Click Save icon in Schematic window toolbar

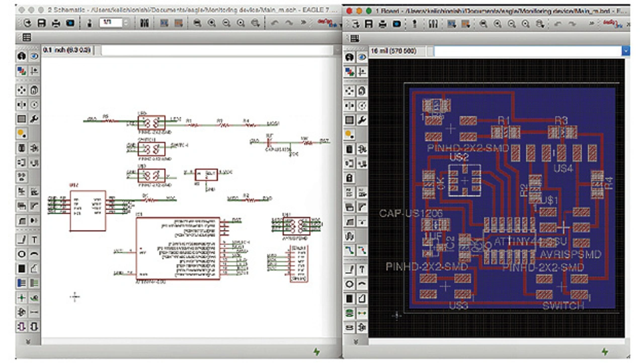(x=42, y=23)
